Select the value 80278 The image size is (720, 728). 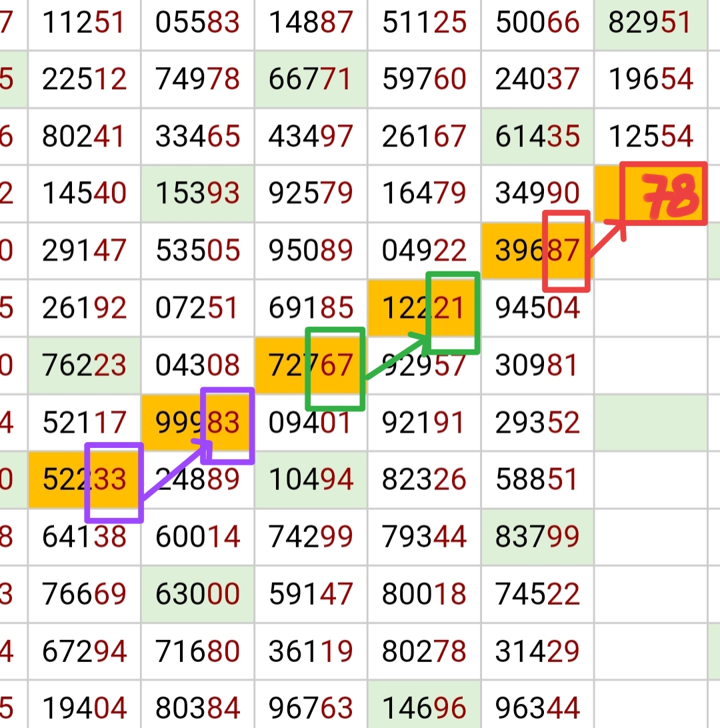[x=424, y=651]
